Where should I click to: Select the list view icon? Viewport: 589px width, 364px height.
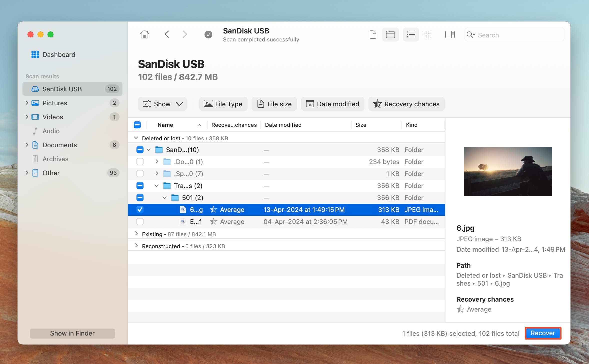point(411,34)
